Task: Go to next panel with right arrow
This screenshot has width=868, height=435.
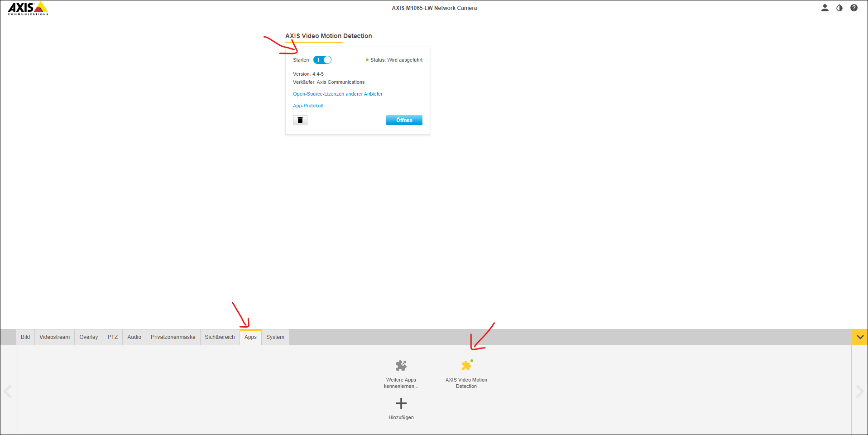Action: [859, 391]
